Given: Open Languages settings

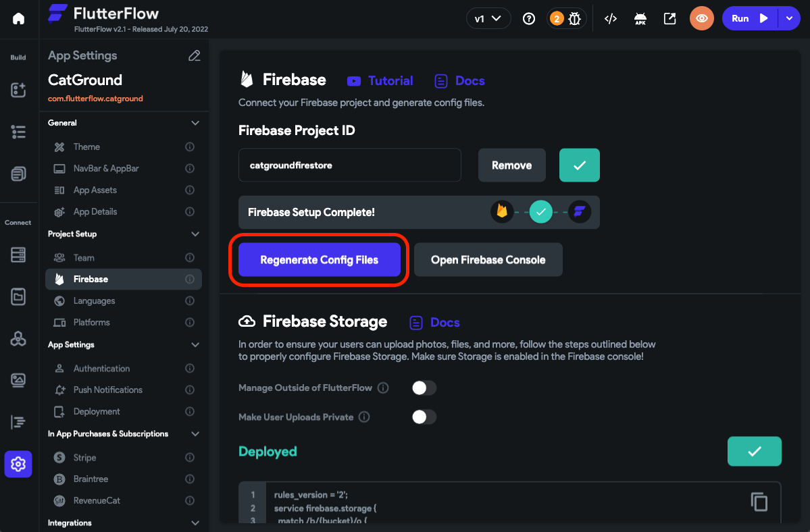Looking at the screenshot, I should click(124, 301).
